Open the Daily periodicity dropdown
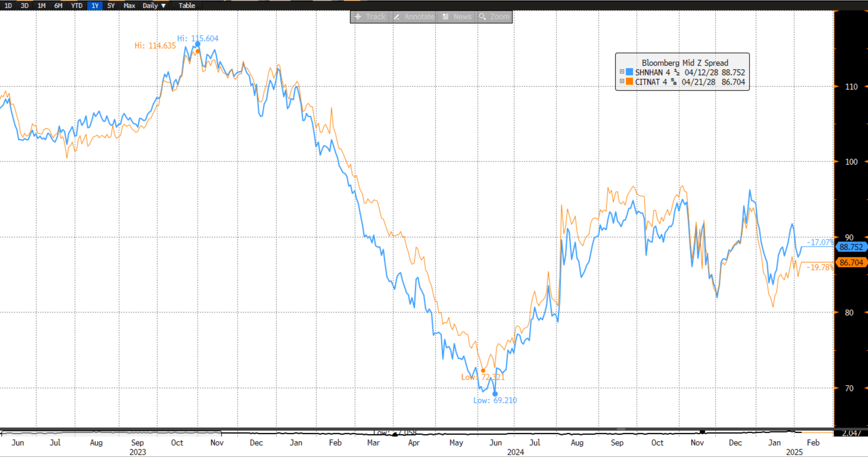868x457 pixels. [x=154, y=6]
